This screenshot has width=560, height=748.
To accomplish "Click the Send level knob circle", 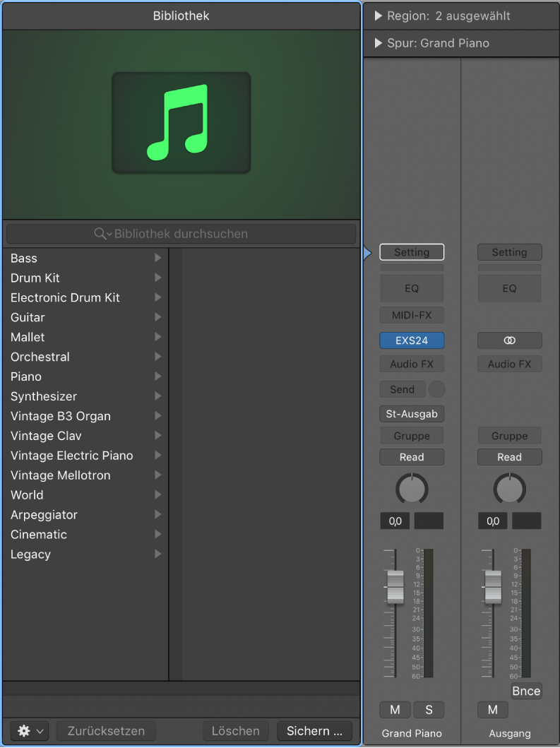I will [x=437, y=389].
